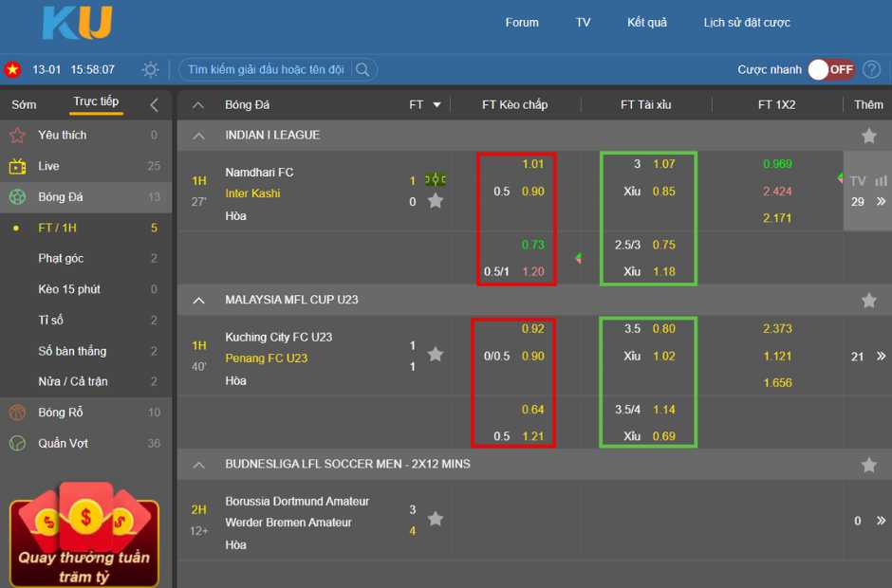The height and width of the screenshot is (588, 892).
Task: Click odds 1.121 in 1X2 column
Action: (777, 356)
